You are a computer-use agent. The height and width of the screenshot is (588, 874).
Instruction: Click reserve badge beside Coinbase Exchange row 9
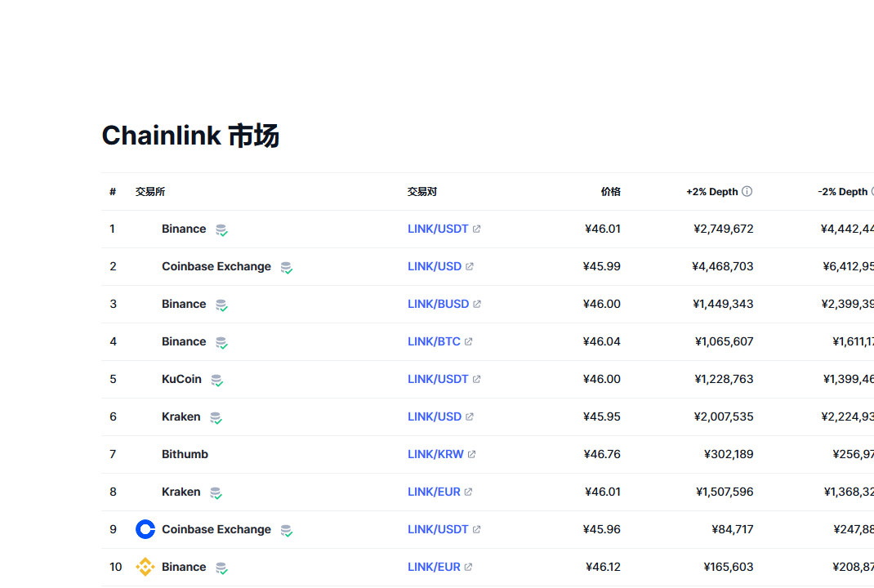(287, 530)
